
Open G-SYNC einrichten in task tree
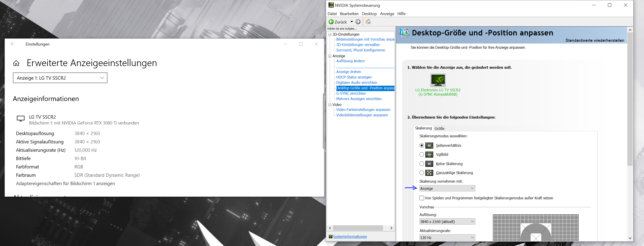(351, 94)
